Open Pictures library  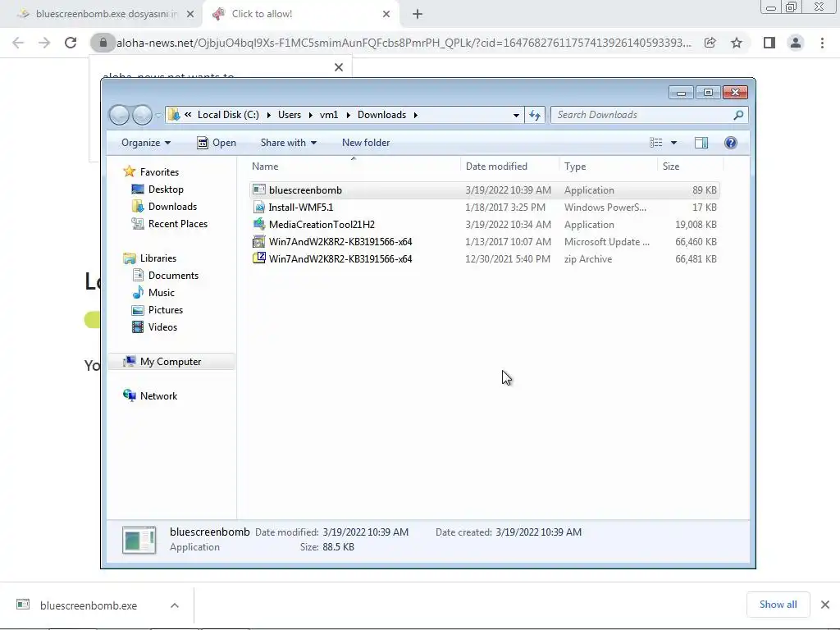[158, 309]
